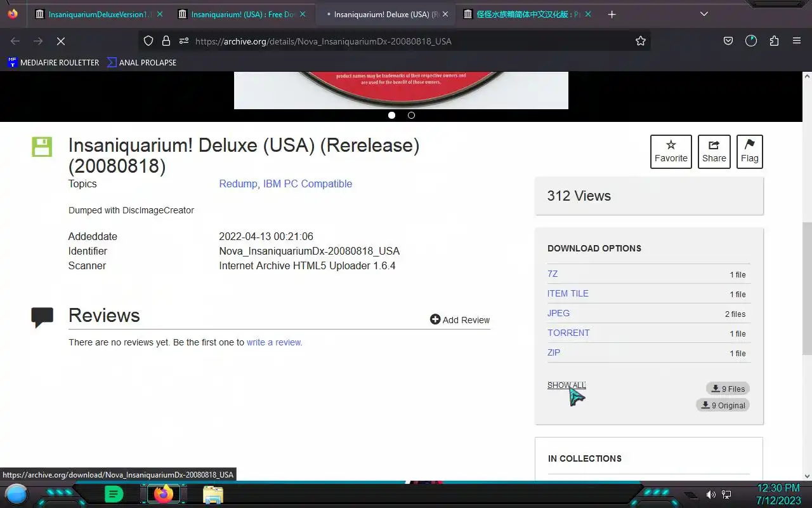Open the Pocket save icon
Image resolution: width=812 pixels, height=508 pixels.
pos(728,41)
